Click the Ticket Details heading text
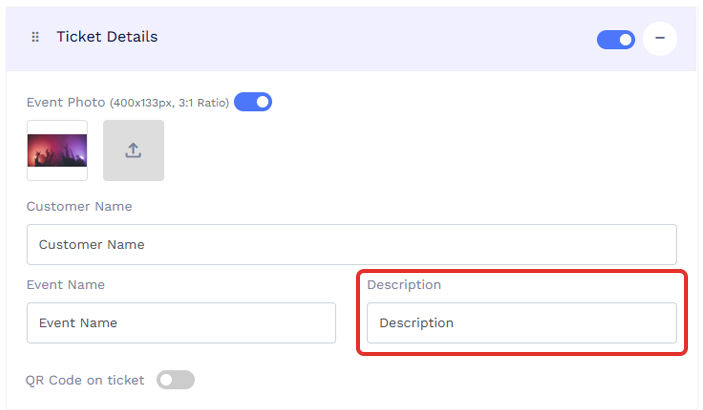The width and height of the screenshot is (703, 410). tap(107, 37)
